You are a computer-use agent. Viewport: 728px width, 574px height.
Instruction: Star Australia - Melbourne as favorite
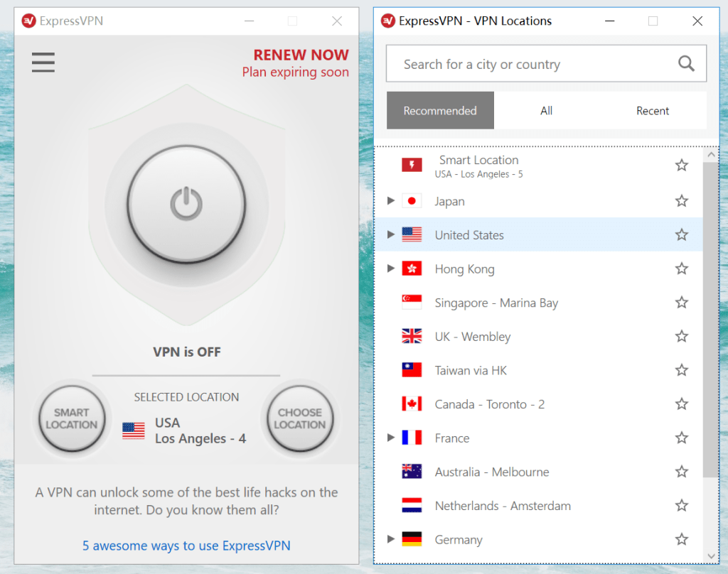coord(682,472)
